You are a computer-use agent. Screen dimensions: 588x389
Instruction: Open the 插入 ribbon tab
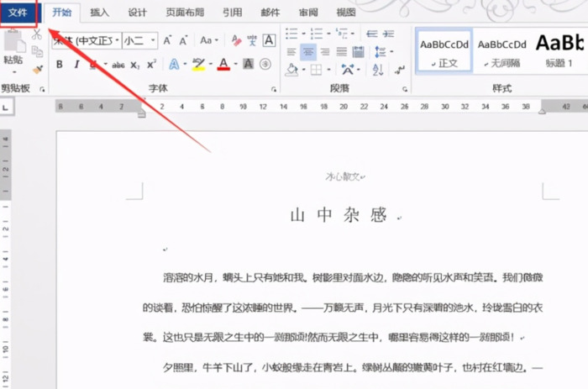pos(100,13)
